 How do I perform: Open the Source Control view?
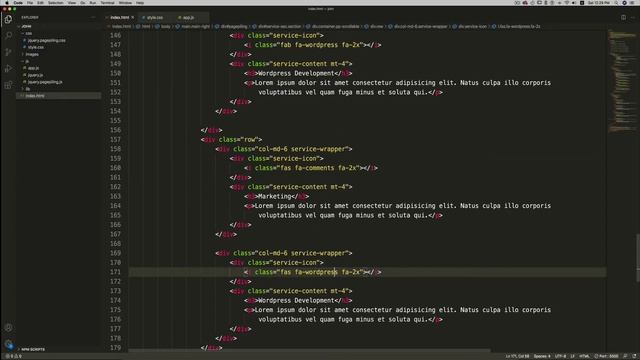point(8,52)
